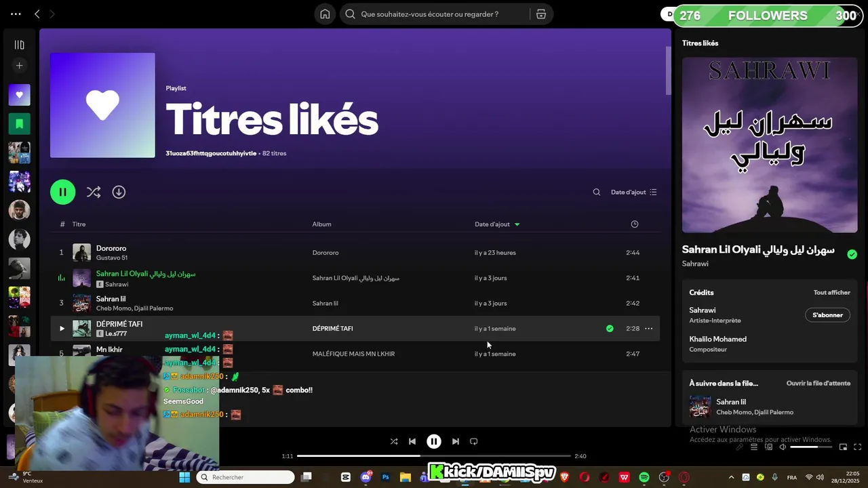Click Tout afficher in Crédits
The width and height of the screenshot is (868, 488).
[832, 293]
